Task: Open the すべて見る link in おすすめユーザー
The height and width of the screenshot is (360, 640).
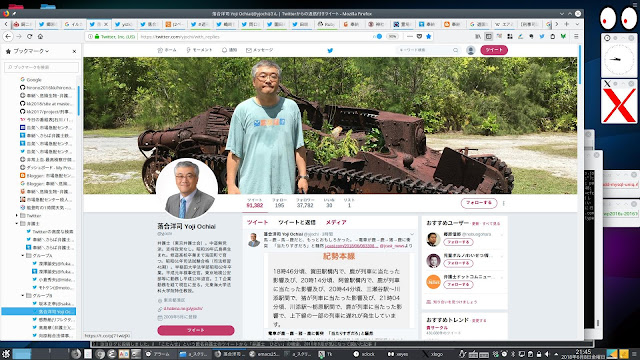Action: 491,224
